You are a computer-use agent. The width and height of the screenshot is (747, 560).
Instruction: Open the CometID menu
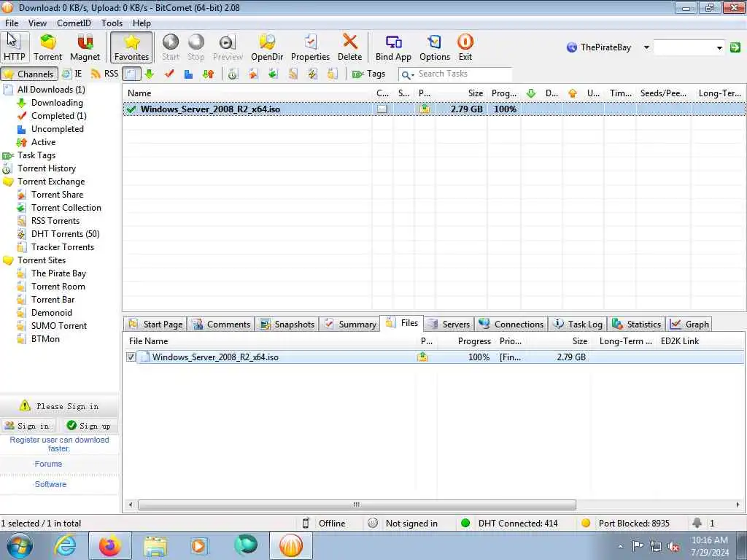coord(74,23)
